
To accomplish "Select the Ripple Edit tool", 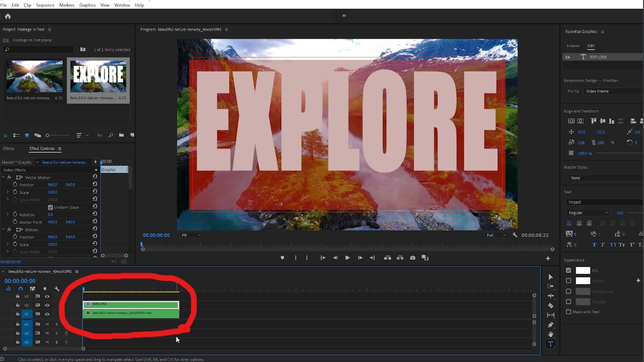I will tap(551, 296).
